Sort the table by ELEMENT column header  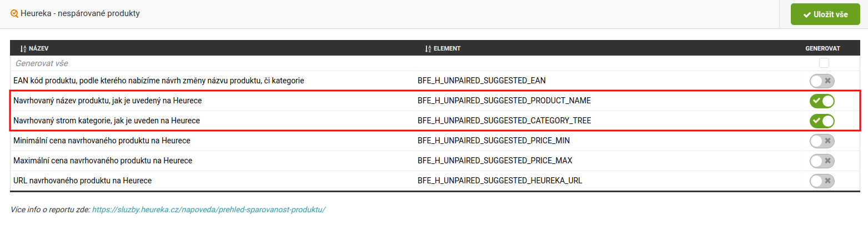tap(447, 49)
